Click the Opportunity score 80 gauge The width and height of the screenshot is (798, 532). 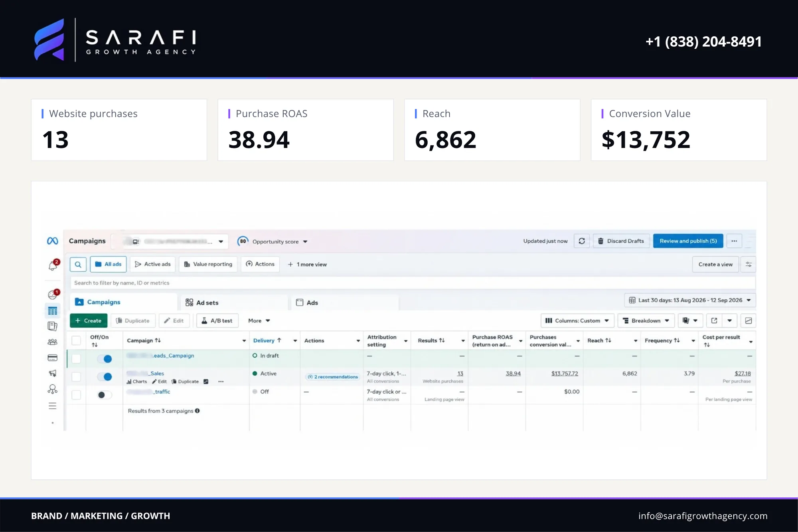(x=243, y=241)
